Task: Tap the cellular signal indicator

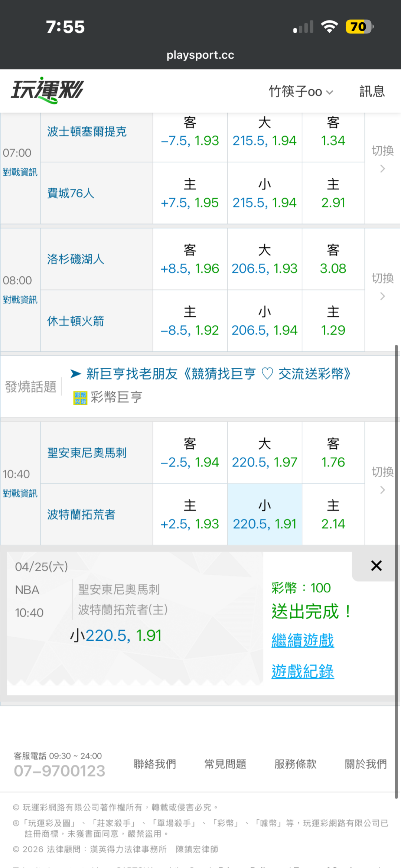Action: point(303,27)
